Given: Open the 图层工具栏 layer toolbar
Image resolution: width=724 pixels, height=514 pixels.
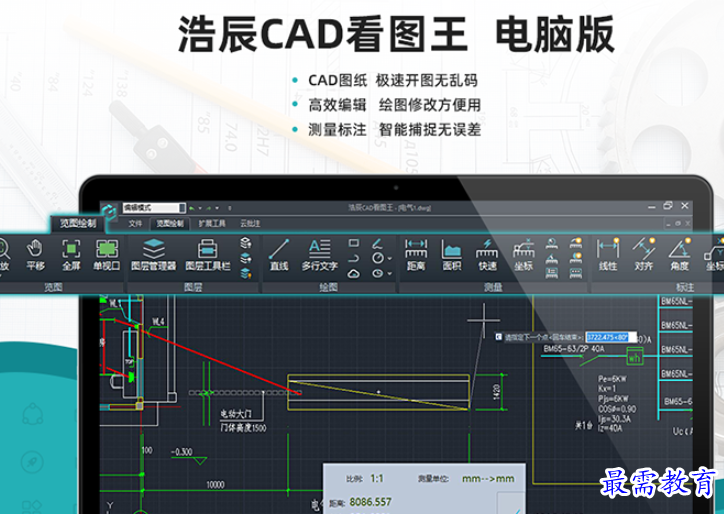Looking at the screenshot, I should point(208,254).
